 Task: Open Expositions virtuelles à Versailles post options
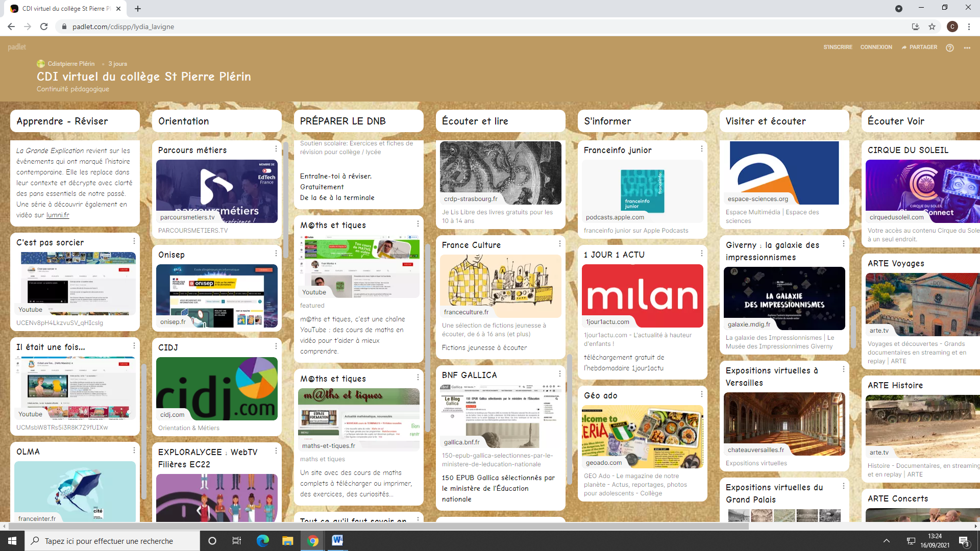[x=844, y=369]
